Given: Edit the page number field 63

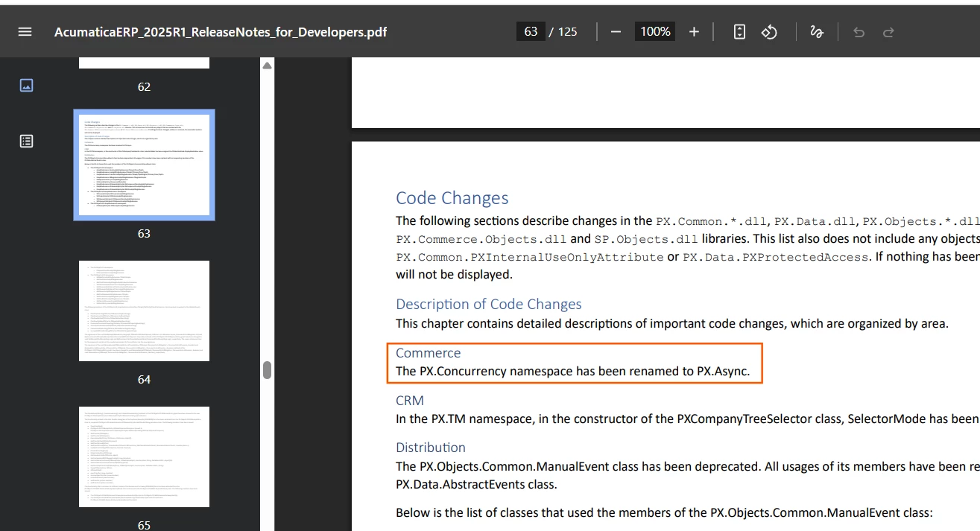Looking at the screenshot, I should [531, 31].
